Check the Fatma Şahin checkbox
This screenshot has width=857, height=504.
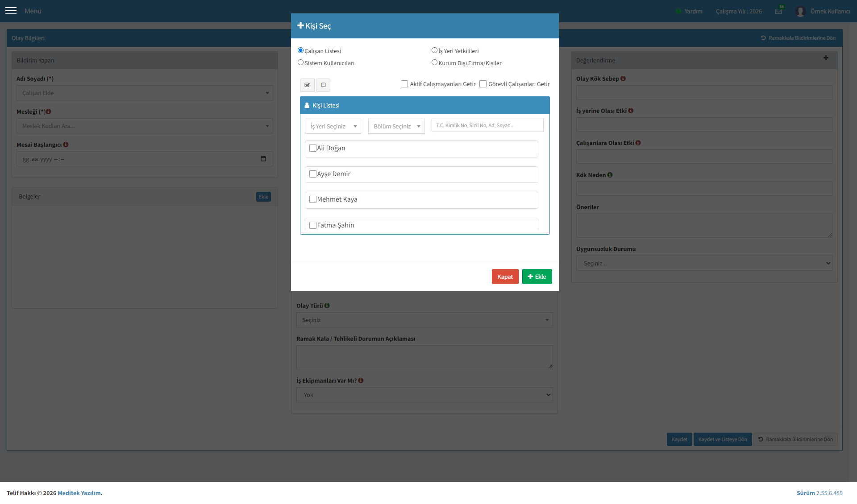pos(313,225)
